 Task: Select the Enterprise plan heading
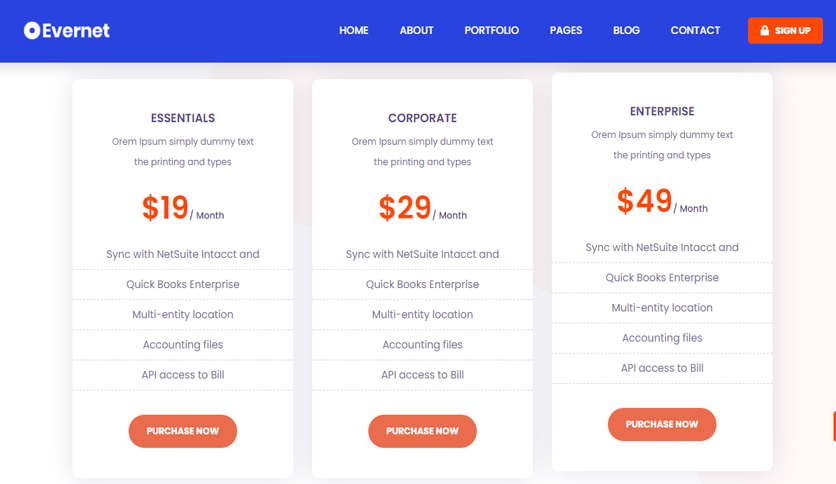[662, 111]
